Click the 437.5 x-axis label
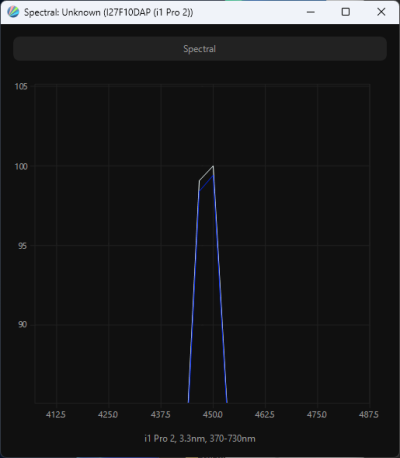Image resolution: width=400 pixels, height=458 pixels. [x=161, y=415]
